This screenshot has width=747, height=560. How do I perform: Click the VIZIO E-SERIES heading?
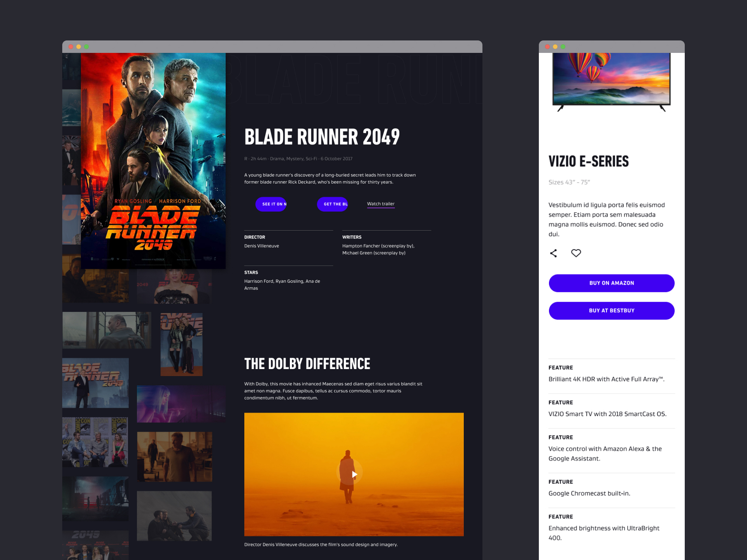click(x=588, y=161)
